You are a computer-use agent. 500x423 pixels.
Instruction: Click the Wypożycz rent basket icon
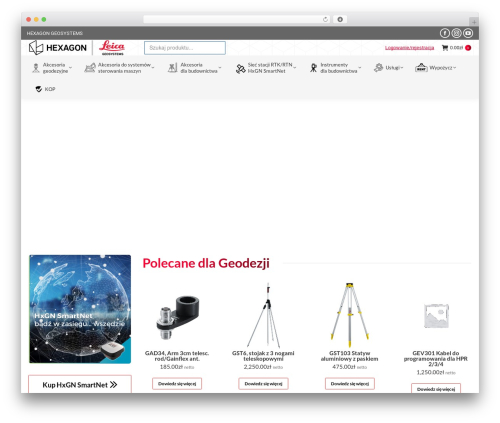(x=421, y=68)
